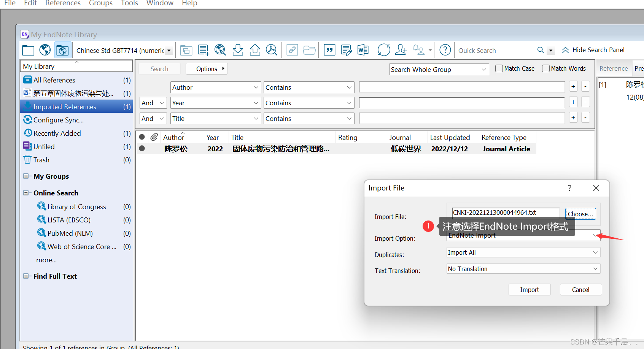Collapse the My Groups group

[26, 176]
